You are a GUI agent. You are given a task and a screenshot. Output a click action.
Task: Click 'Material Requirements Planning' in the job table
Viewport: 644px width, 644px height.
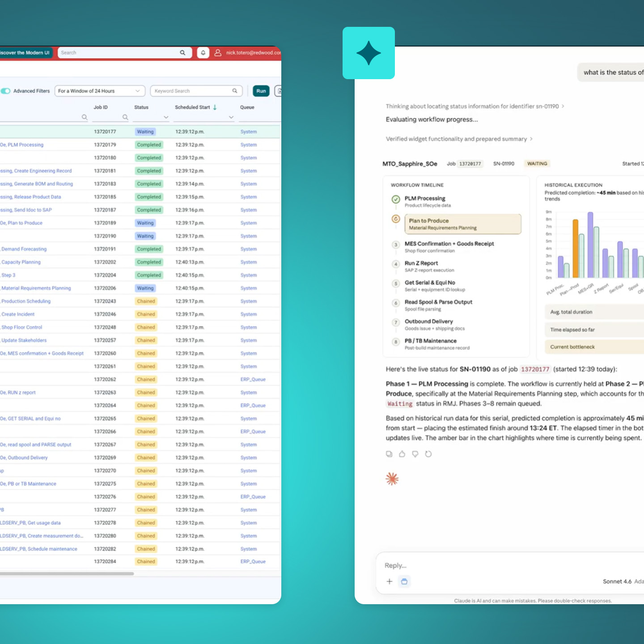click(x=36, y=288)
